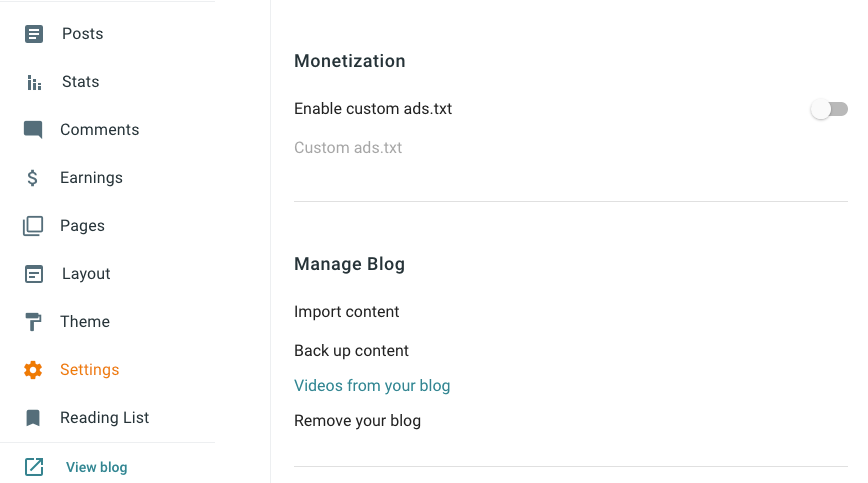
Task: Click the orange Settings gear icon
Action: (34, 370)
